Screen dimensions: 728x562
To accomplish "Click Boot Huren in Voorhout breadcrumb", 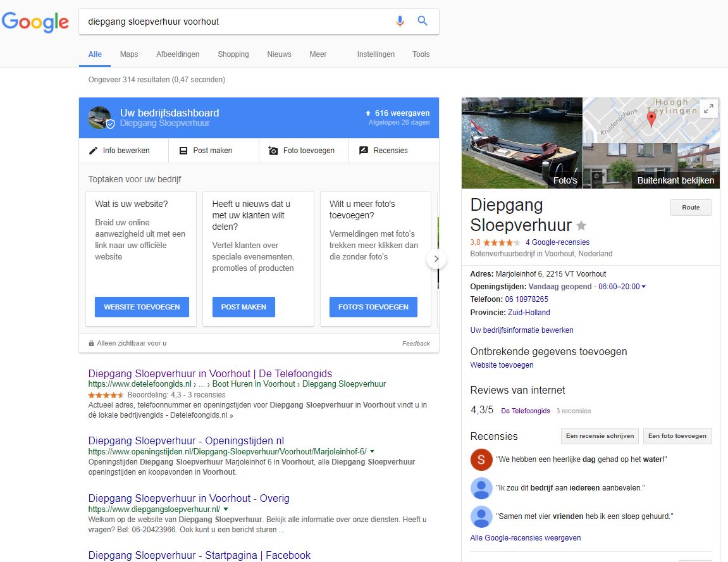I will pos(254,384).
